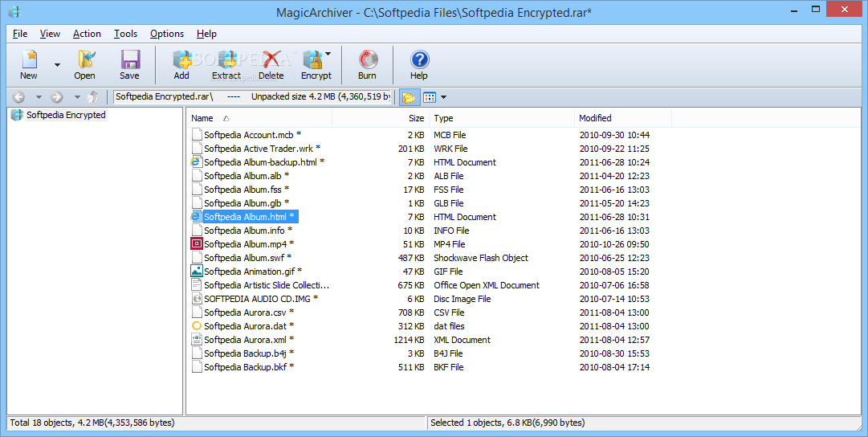This screenshot has height=437, width=868.
Task: Click the New archive toolbar icon
Action: (x=29, y=59)
